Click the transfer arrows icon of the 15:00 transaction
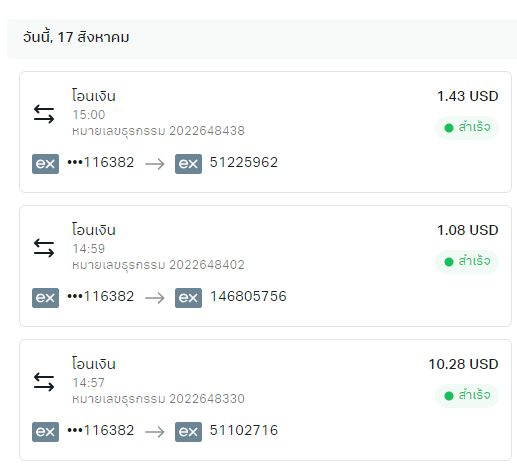The height and width of the screenshot is (468, 517). [44, 114]
